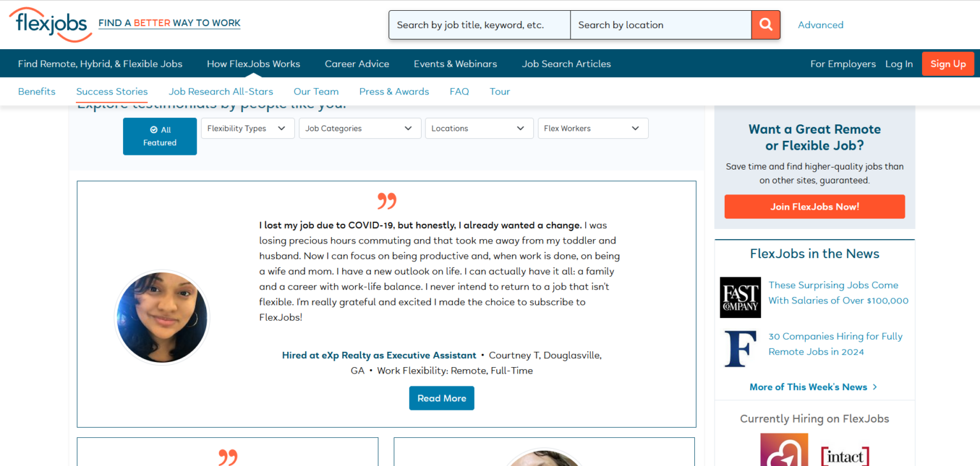Screen dimensions: 980x466
Task: Open the Flex Workers dropdown
Action: (593, 128)
